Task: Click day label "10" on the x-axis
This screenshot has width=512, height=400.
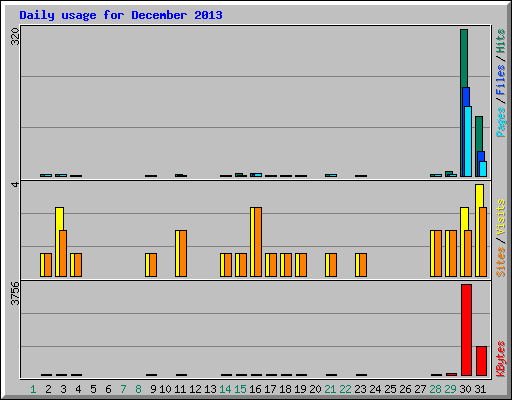Action: tap(165, 389)
